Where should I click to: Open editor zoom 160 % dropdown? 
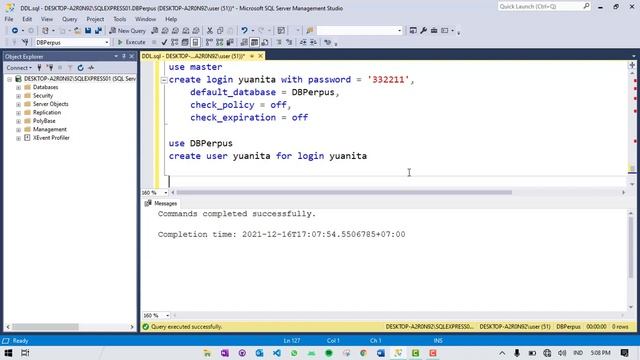[x=166, y=193]
